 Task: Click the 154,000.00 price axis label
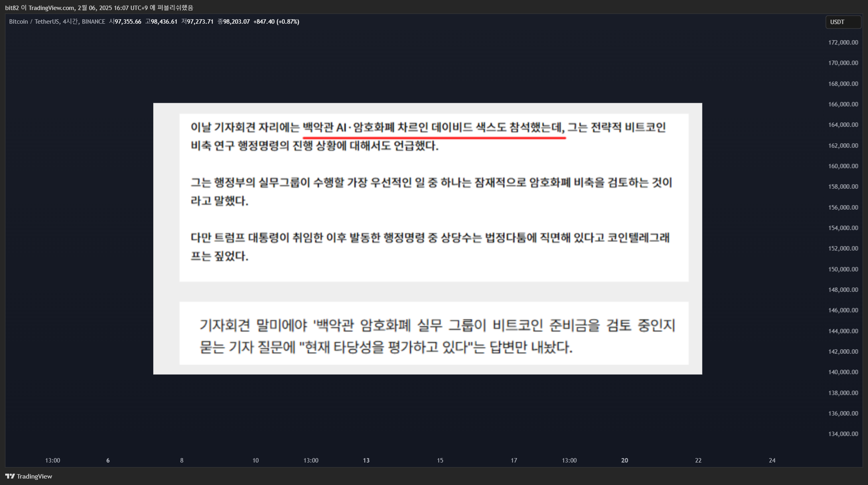843,228
